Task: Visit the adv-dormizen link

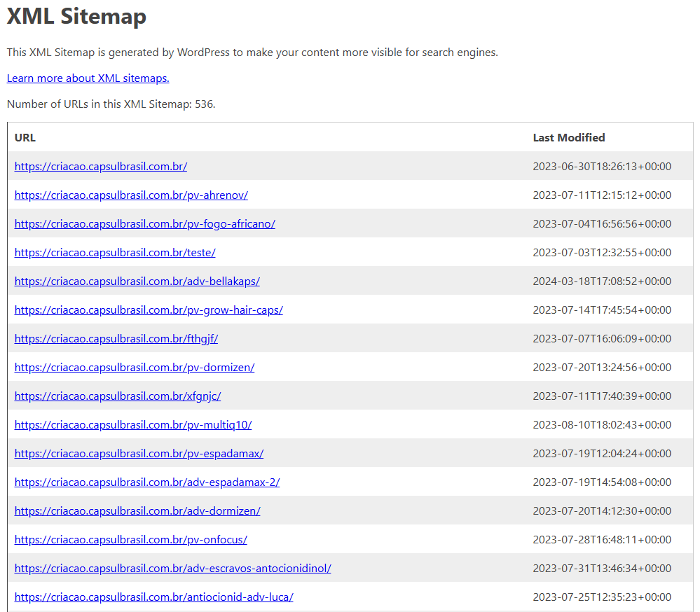Action: [137, 510]
